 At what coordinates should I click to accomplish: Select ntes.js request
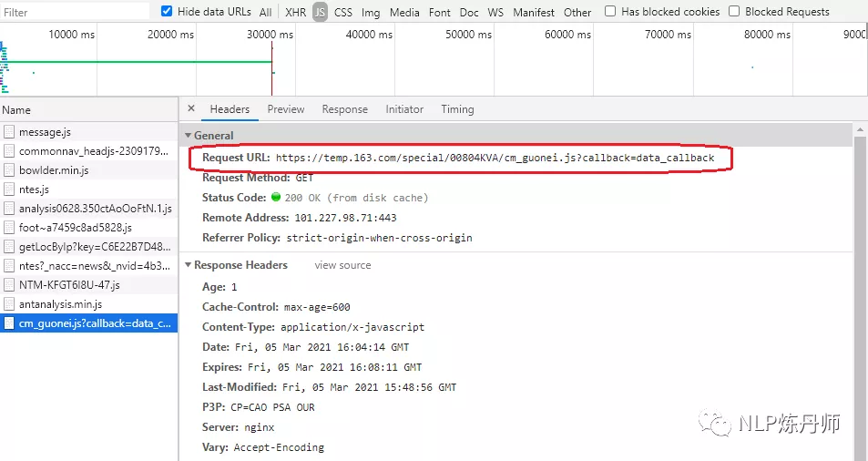tap(88, 190)
